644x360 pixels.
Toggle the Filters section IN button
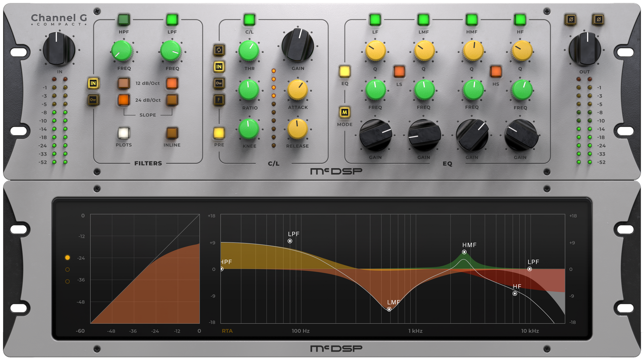pyautogui.click(x=93, y=83)
